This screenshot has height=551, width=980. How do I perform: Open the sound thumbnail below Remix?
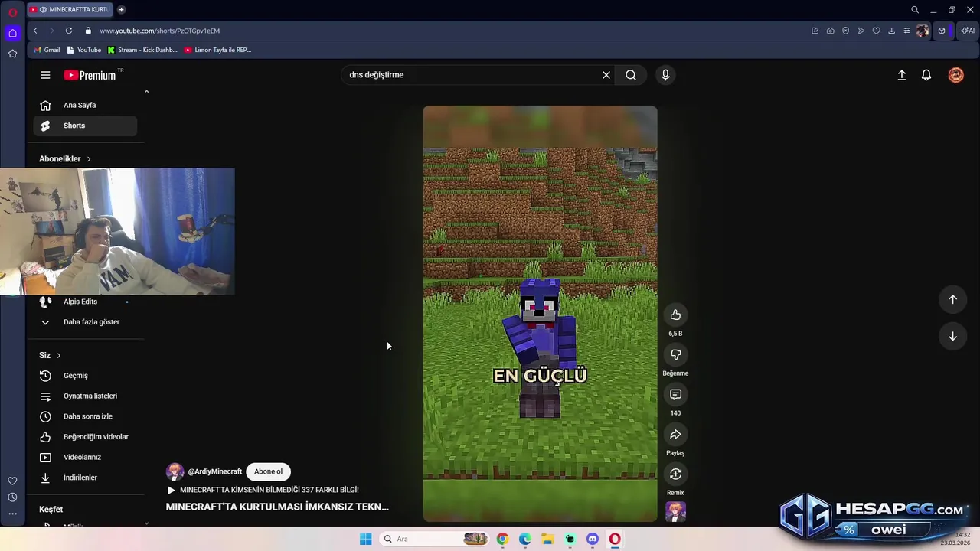point(675,511)
